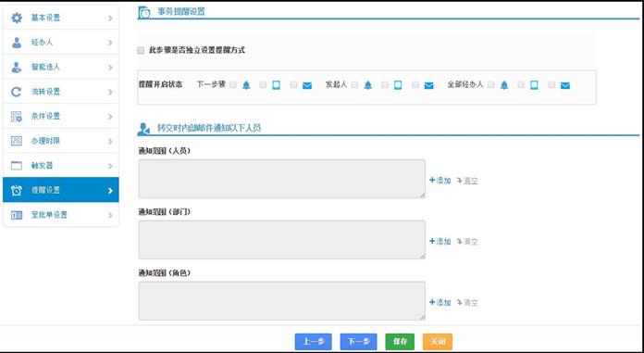Expand the 经办人 chevron arrow
The width and height of the screenshot is (644, 353).
pyautogui.click(x=110, y=43)
